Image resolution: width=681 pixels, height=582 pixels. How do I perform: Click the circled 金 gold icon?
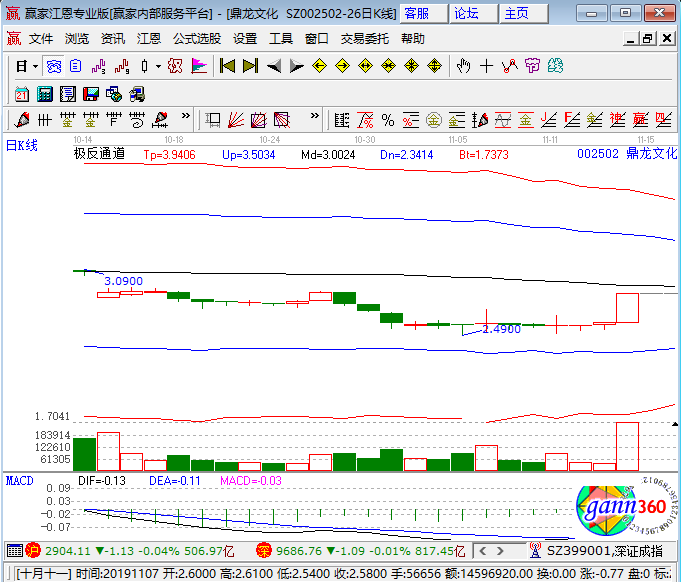click(x=434, y=120)
